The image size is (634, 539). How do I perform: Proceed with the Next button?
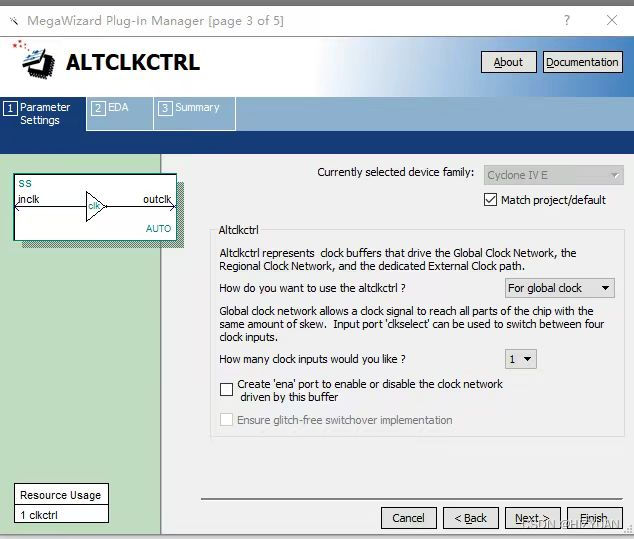533,518
